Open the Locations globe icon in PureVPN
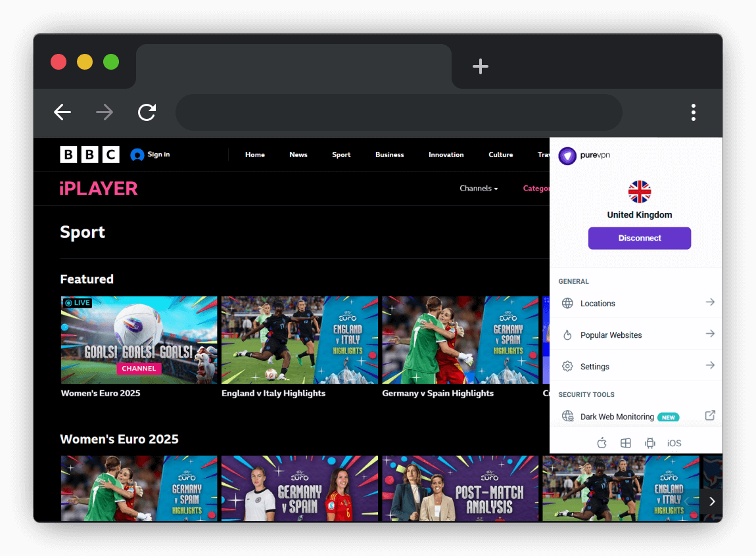 coord(567,303)
